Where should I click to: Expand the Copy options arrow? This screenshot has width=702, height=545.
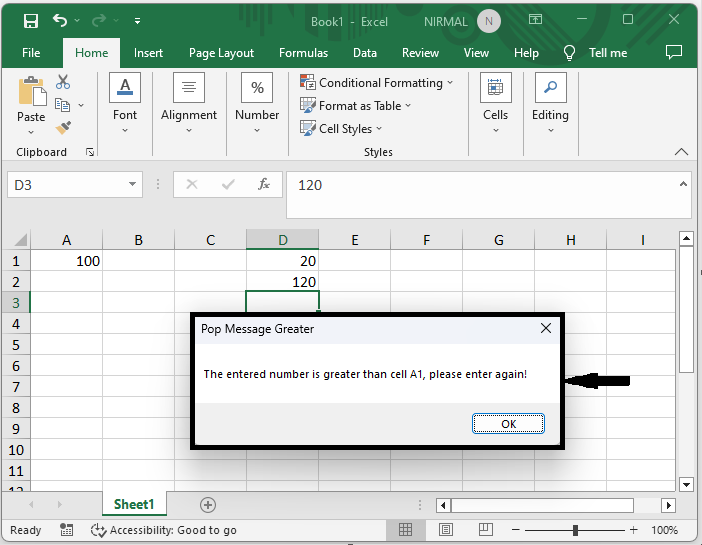81,105
